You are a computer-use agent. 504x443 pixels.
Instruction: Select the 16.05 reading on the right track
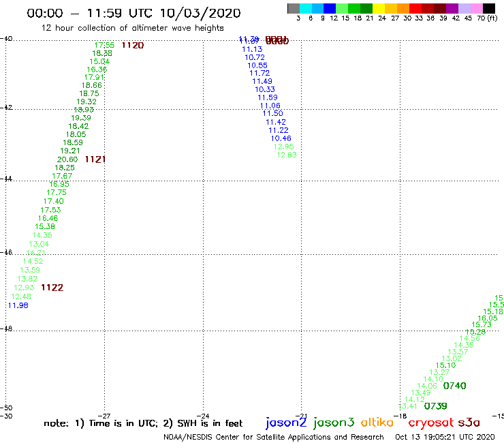click(x=488, y=318)
